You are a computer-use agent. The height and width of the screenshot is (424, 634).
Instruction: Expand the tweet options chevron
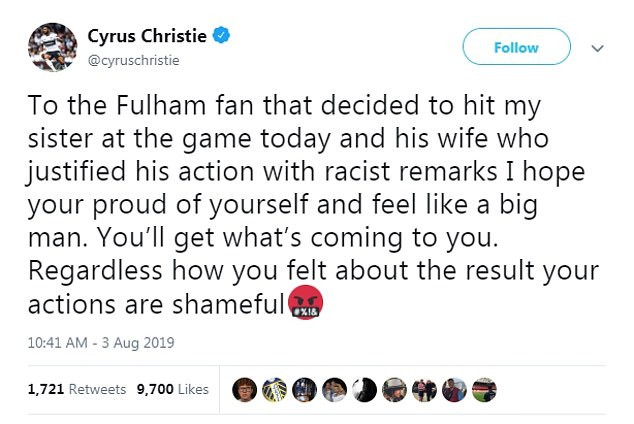(598, 47)
